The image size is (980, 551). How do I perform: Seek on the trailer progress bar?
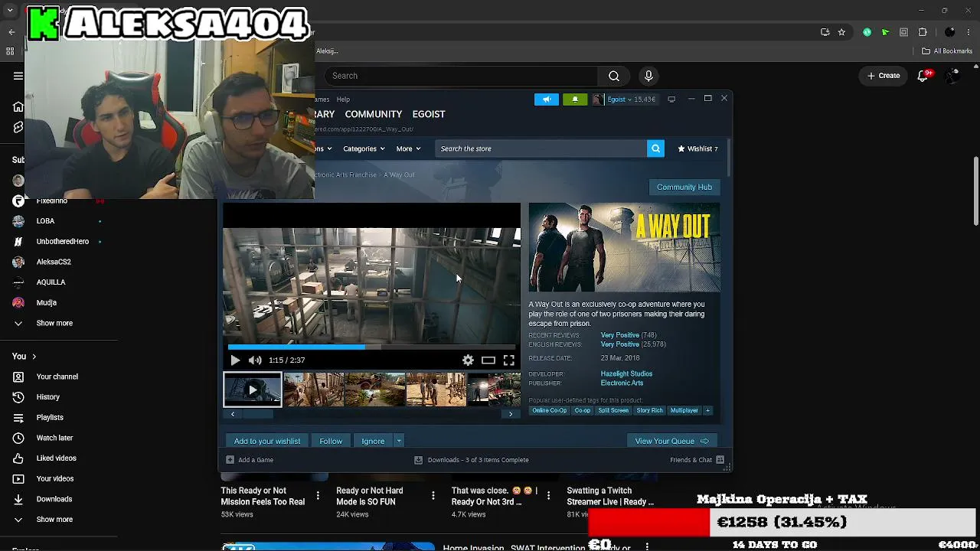pyautogui.click(x=371, y=347)
